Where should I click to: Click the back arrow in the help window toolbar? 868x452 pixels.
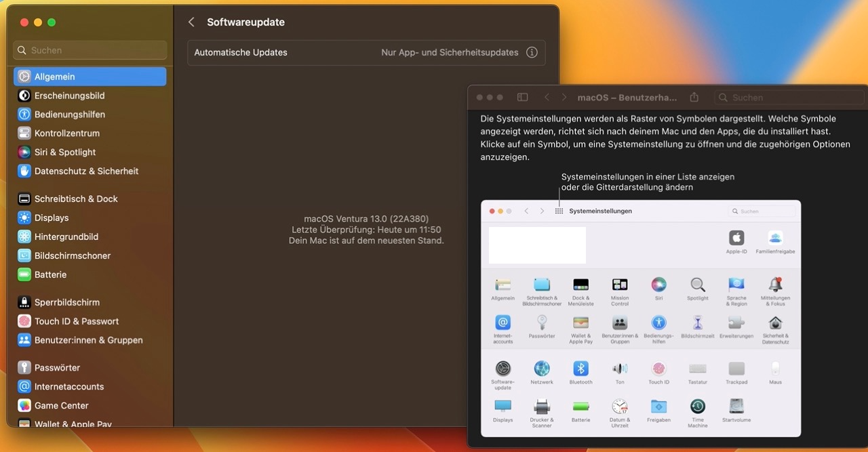[x=547, y=98]
